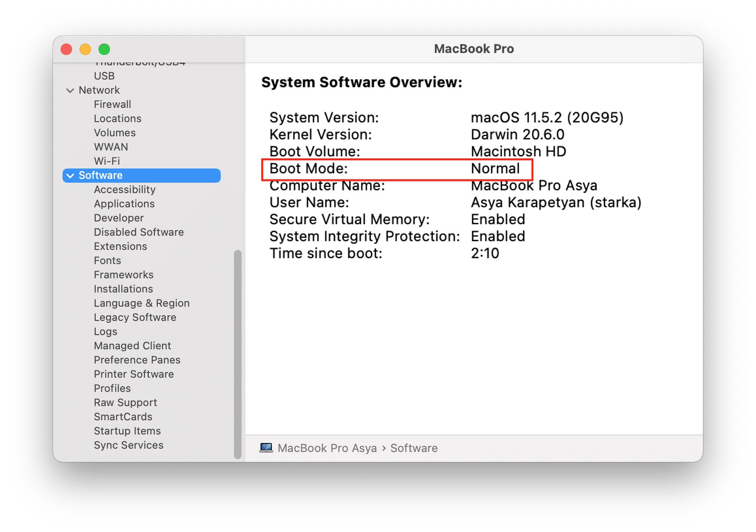Select SmartCards in sidebar

click(123, 417)
